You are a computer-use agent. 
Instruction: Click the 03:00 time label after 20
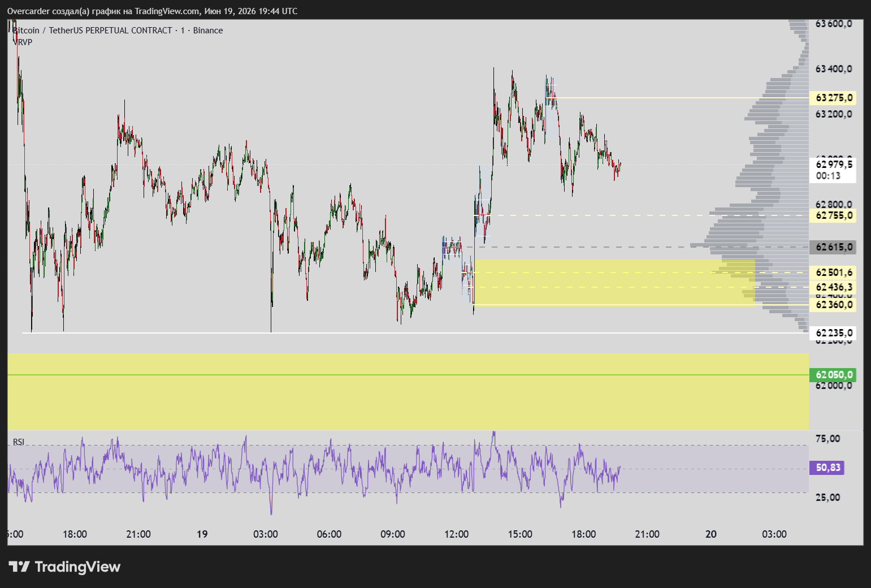tap(774, 534)
